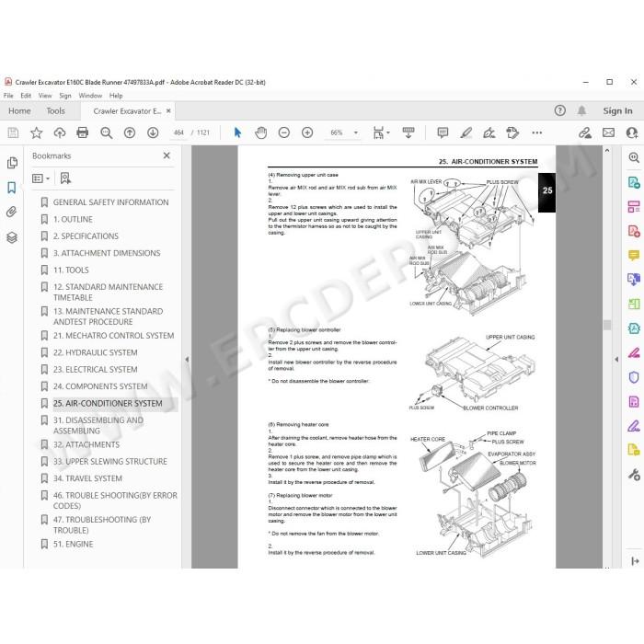Select 23. ELECTRICAL SYSTEM bookmark
644x644 pixels.
(x=96, y=370)
